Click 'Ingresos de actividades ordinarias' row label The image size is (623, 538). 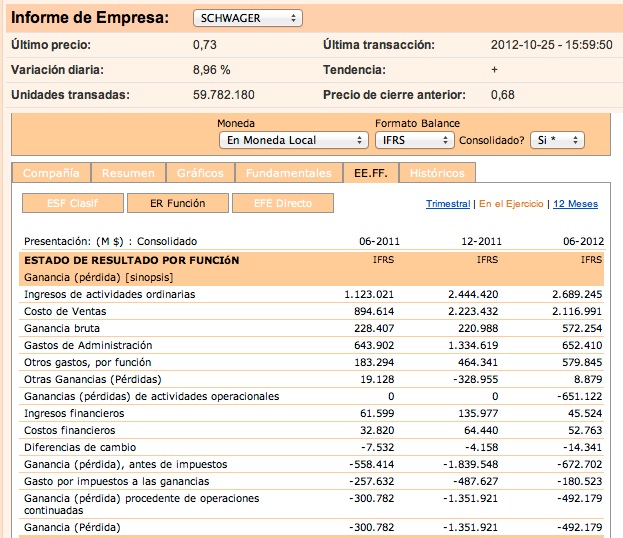[110, 294]
